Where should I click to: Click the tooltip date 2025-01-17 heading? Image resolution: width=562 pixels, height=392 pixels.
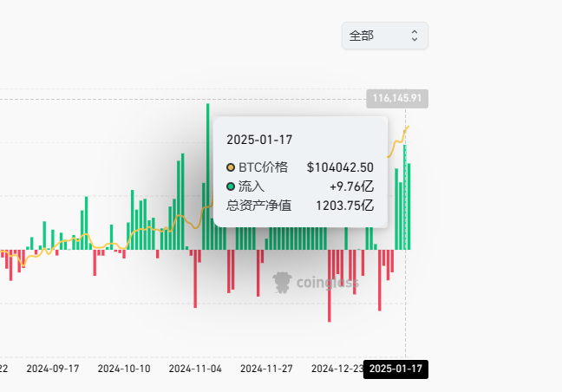(259, 140)
